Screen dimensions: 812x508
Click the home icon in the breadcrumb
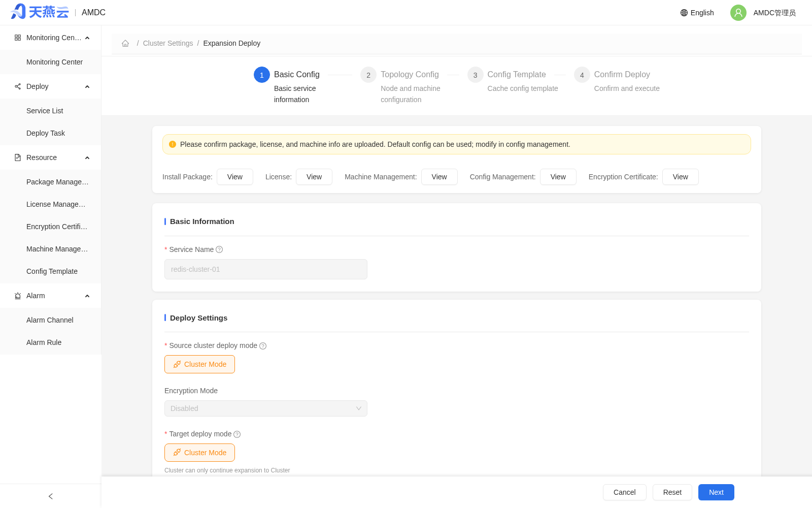pyautogui.click(x=125, y=43)
